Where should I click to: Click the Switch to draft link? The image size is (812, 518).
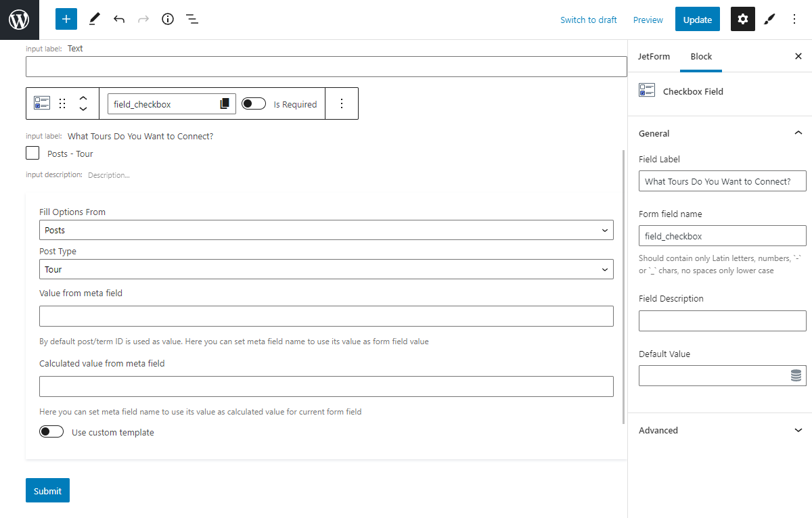click(x=588, y=20)
